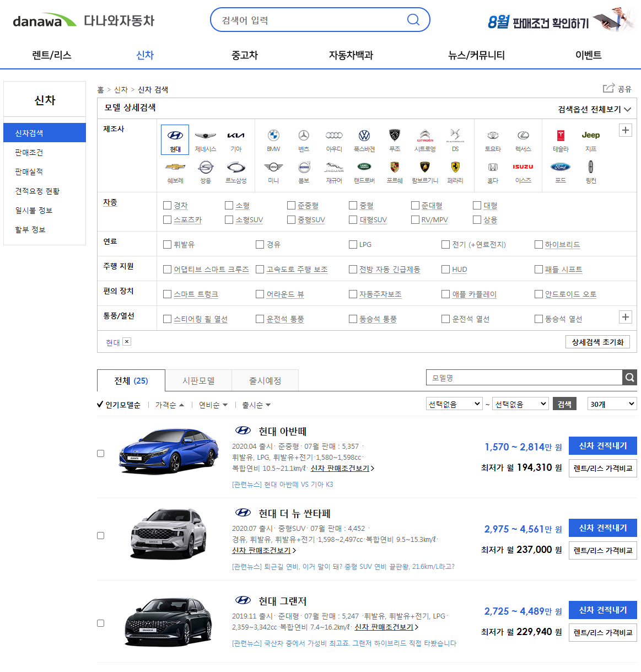Viewport: 641px width, 672px height.
Task: Click 렌트/리스 가격비교 for 더 뉴 싼타페
Action: pos(603,551)
